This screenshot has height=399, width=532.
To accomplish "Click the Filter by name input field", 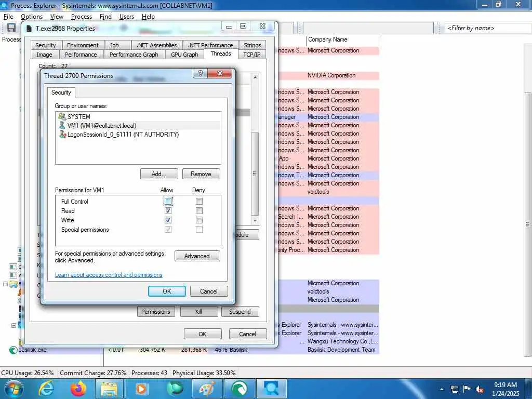I will click(488, 28).
